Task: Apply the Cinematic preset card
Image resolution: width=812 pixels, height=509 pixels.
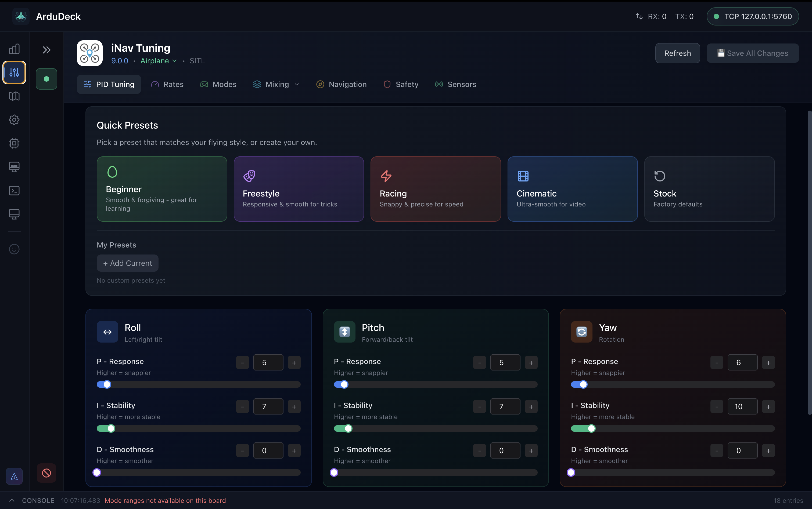Action: click(x=572, y=189)
